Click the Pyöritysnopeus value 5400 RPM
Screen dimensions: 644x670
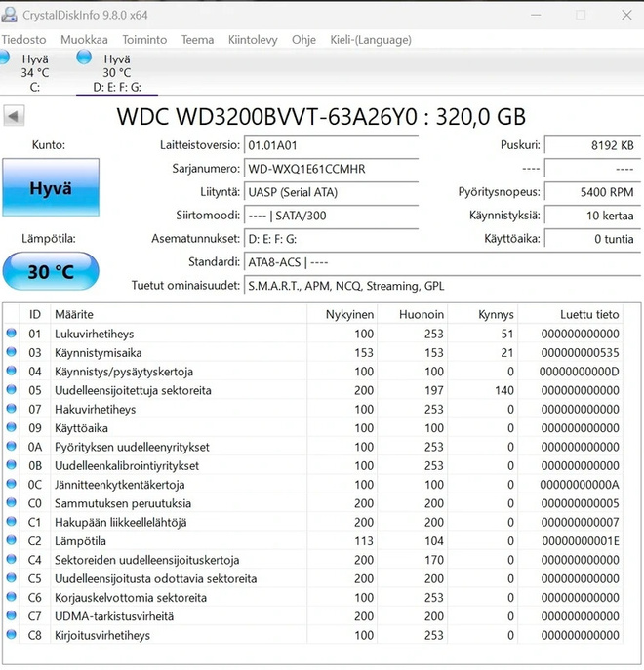click(592, 192)
